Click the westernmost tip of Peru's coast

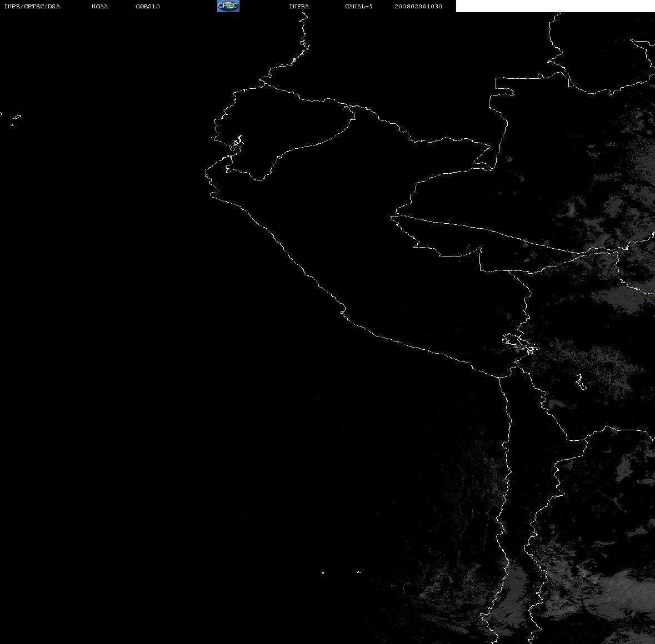point(206,172)
